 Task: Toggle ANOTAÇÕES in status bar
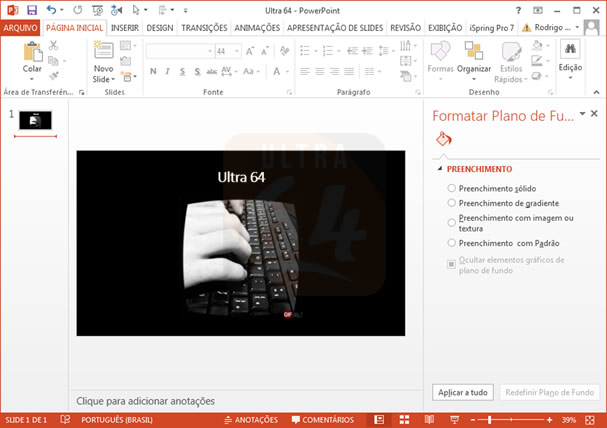251,420
